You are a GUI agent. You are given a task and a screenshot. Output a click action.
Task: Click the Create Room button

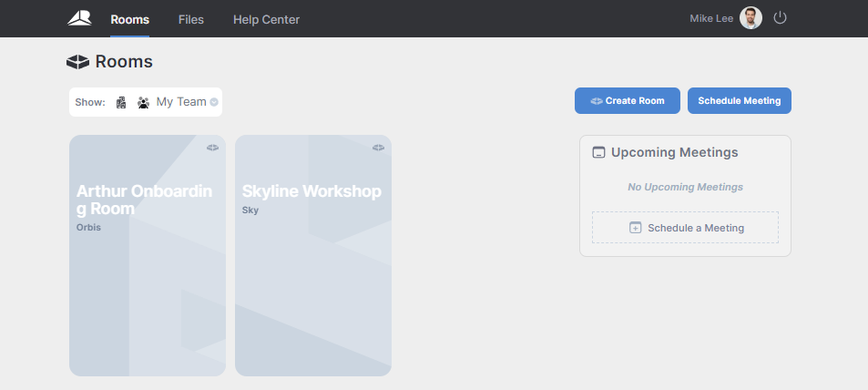pos(628,101)
